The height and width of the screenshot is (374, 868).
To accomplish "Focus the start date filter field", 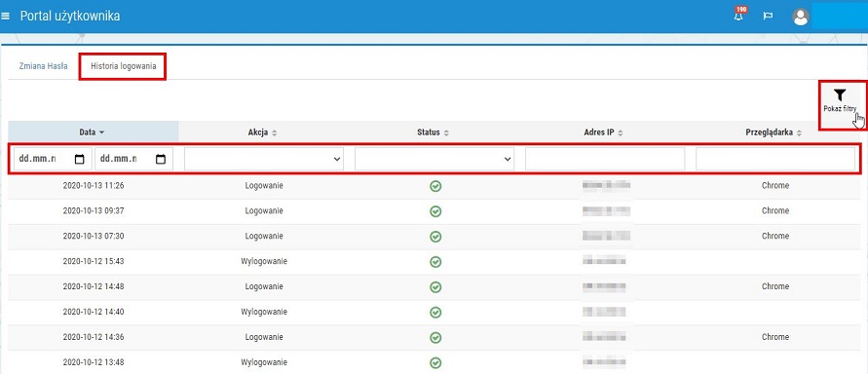I will point(53,159).
